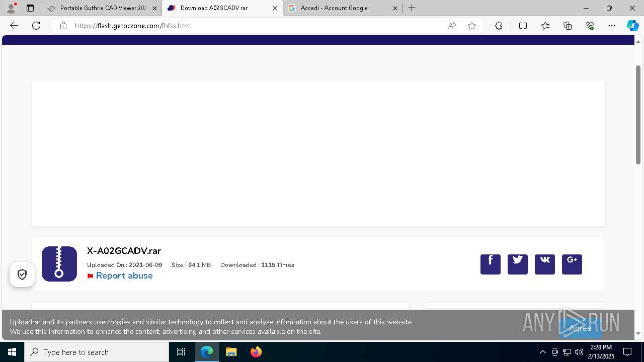The image size is (644, 362).
Task: Open notification center icon
Action: tap(627, 352)
